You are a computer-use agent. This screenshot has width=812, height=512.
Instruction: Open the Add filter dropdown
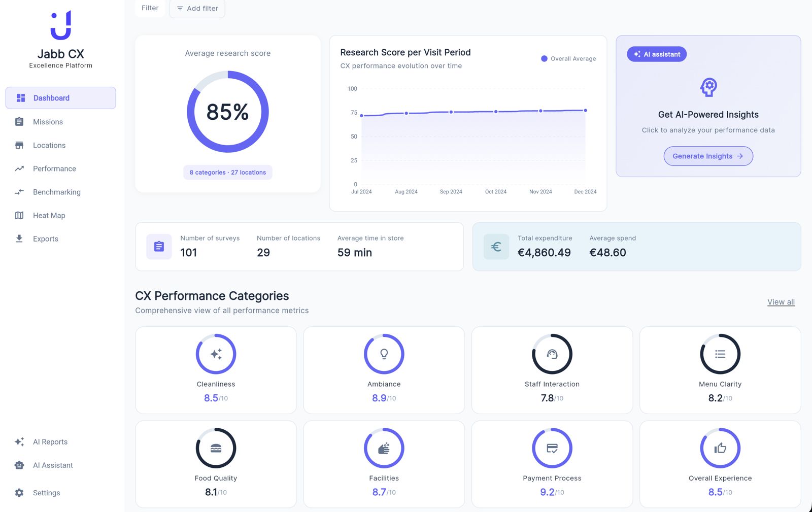point(197,9)
